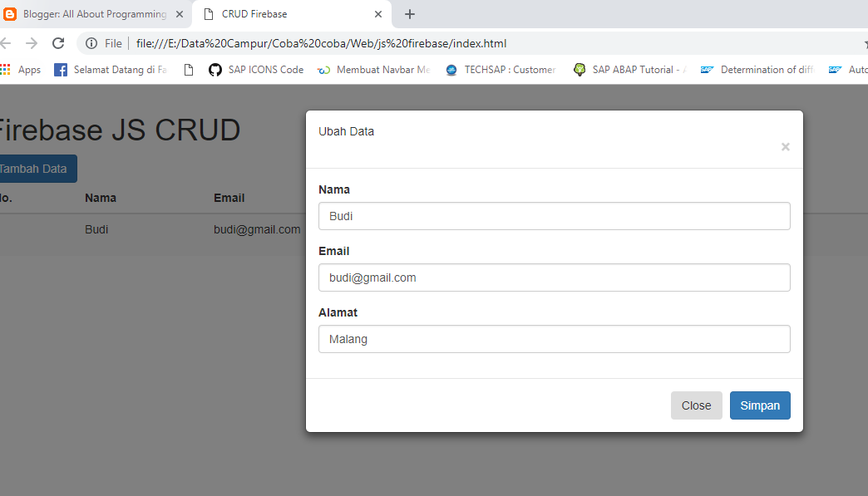Click the Email field showing budi@gmail.com
868x496 pixels.
click(x=555, y=277)
